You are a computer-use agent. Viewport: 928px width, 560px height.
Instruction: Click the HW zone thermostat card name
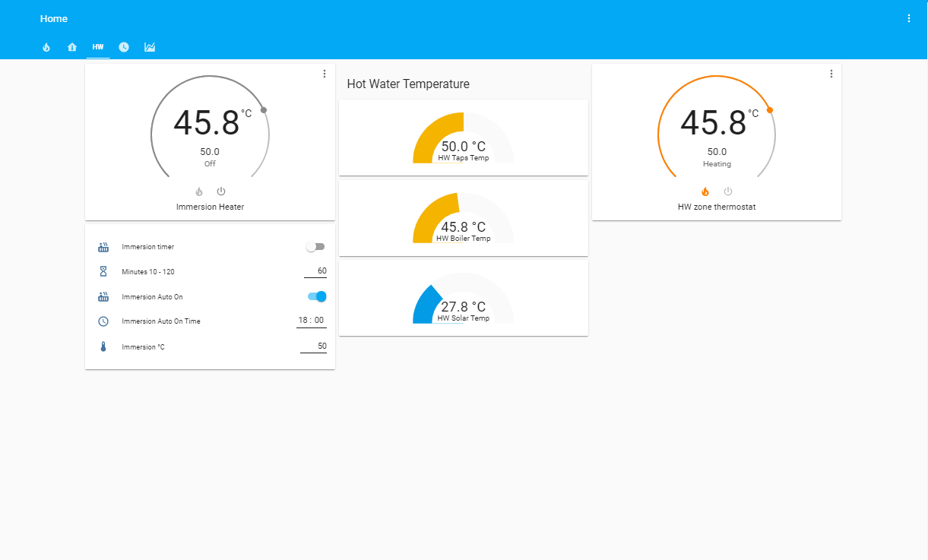(717, 207)
